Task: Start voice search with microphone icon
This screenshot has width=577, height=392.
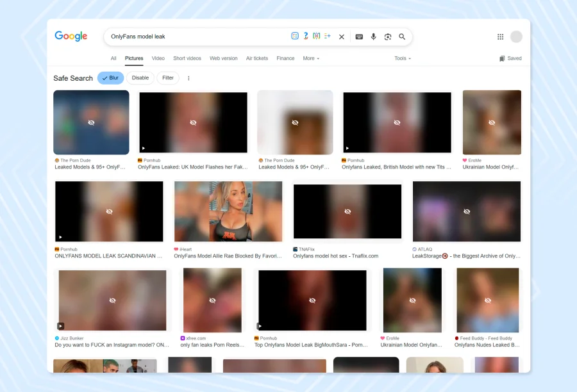Action: coord(374,37)
